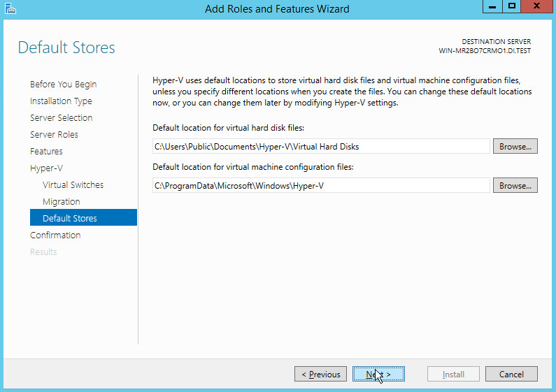Cancel the wizard
Image resolution: width=556 pixels, height=392 pixels.
(x=511, y=375)
